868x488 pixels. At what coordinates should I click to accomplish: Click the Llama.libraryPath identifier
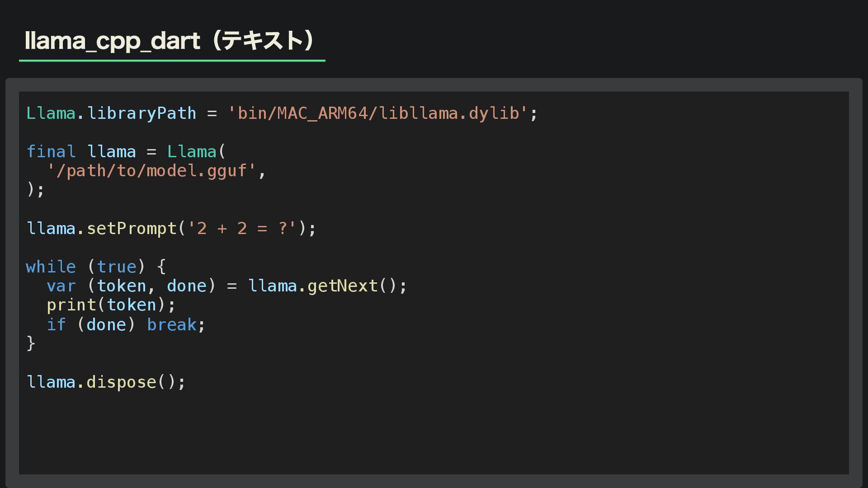(111, 113)
